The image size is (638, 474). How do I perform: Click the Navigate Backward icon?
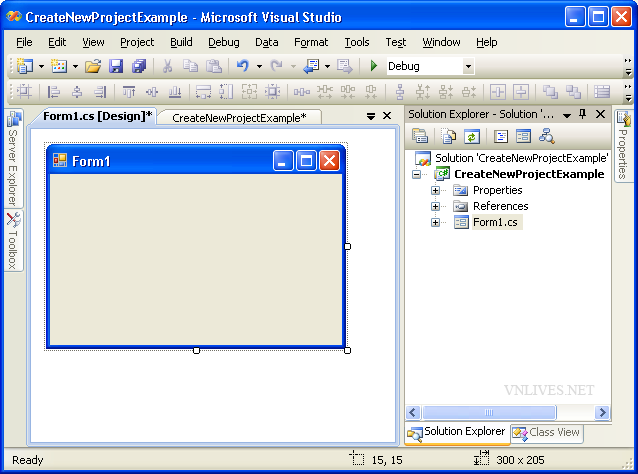(311, 66)
